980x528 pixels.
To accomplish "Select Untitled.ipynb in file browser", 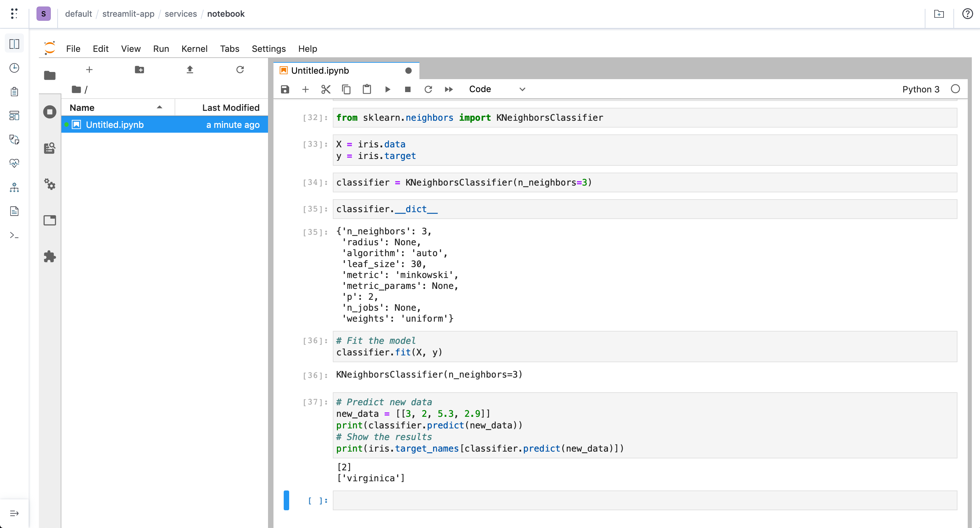I will tap(115, 124).
